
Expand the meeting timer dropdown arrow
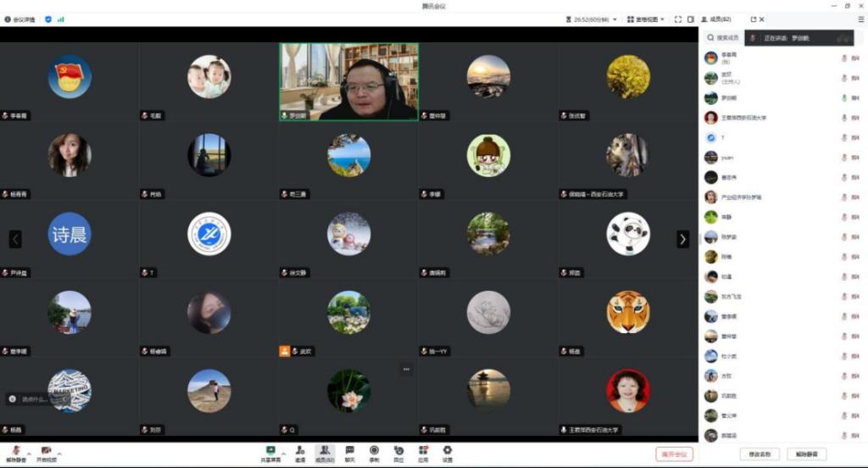(615, 19)
